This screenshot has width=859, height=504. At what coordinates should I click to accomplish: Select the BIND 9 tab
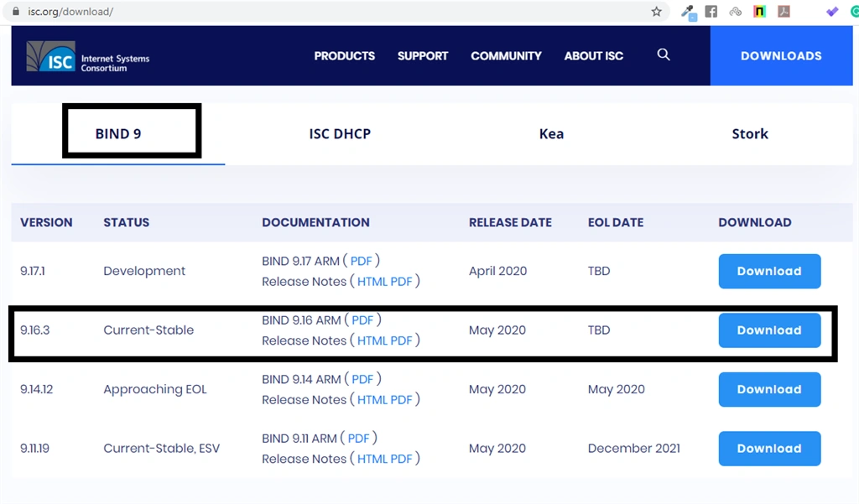click(x=118, y=133)
